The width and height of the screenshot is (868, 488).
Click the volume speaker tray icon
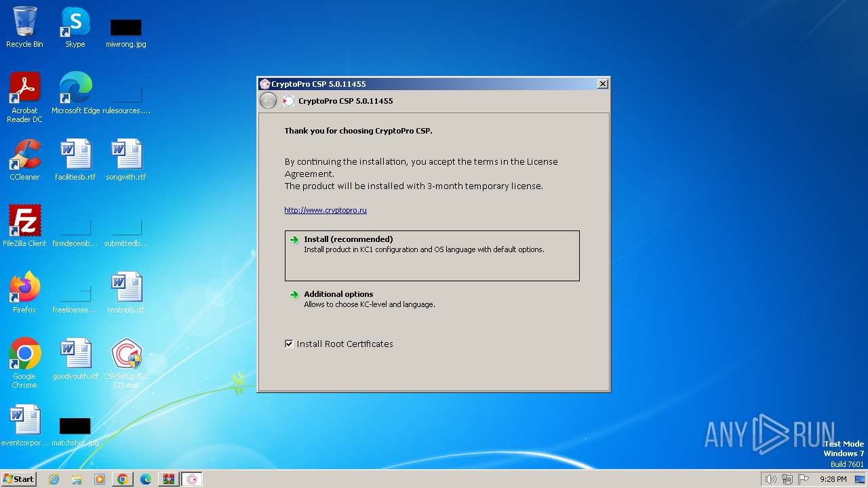[x=770, y=479]
